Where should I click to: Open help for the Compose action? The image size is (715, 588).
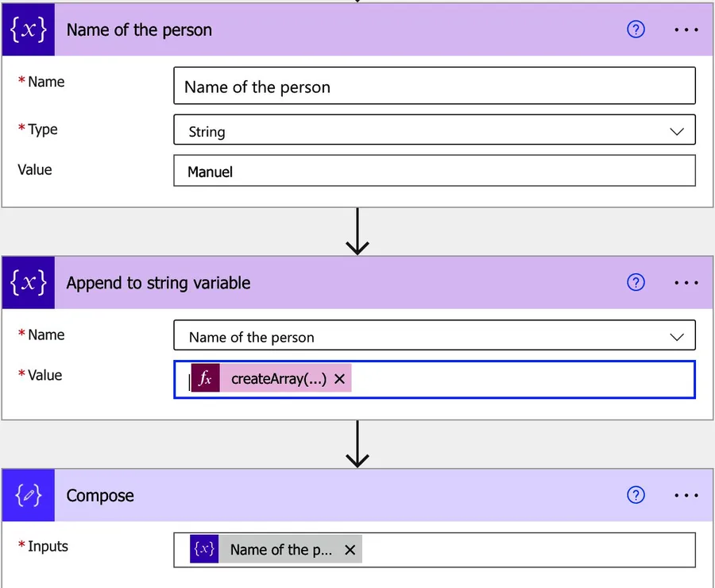636,495
